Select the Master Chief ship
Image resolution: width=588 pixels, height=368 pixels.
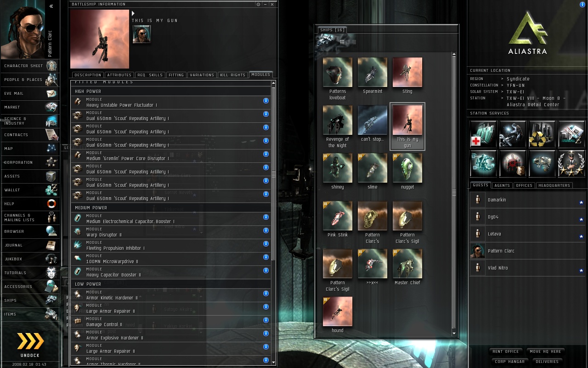[x=407, y=267]
